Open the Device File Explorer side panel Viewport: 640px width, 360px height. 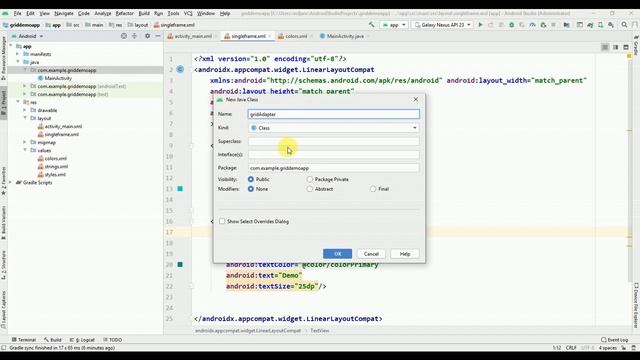pyautogui.click(x=636, y=306)
